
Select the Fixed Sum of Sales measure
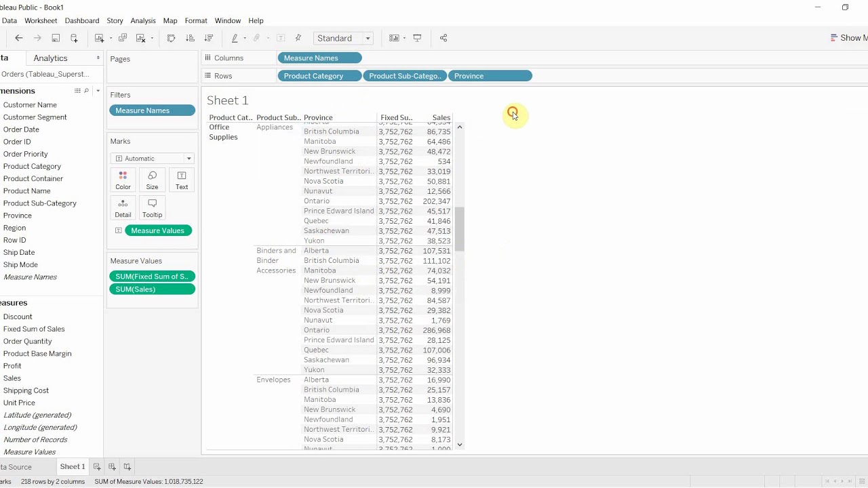(34, 329)
